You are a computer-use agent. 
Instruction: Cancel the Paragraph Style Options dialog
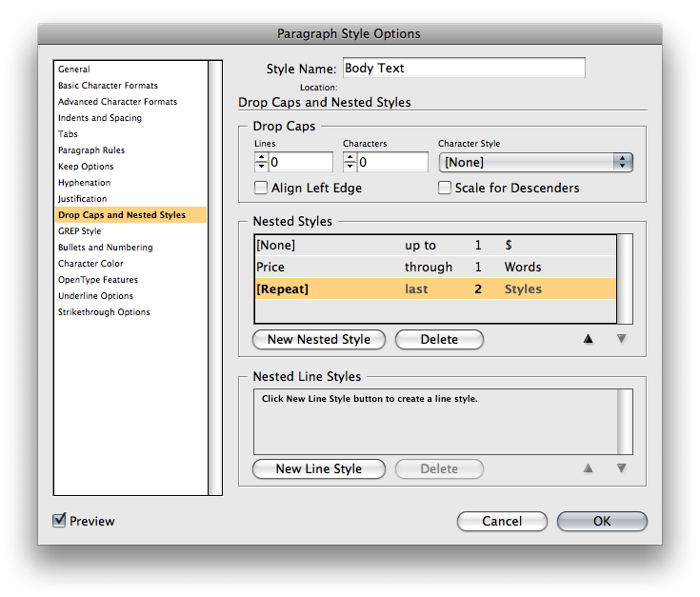(502, 521)
